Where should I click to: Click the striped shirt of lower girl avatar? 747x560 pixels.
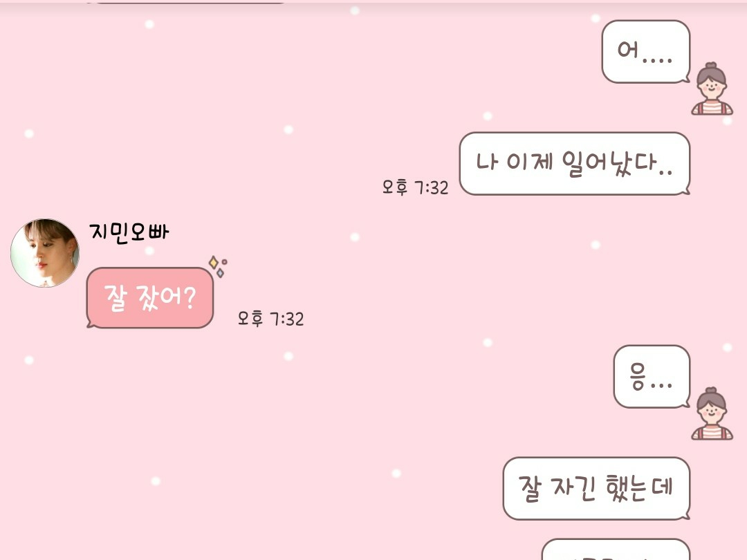click(x=712, y=433)
